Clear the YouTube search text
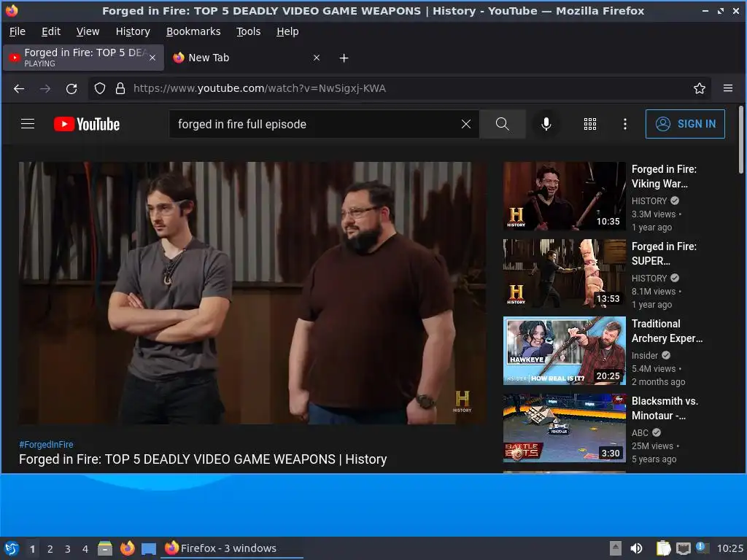 click(466, 124)
